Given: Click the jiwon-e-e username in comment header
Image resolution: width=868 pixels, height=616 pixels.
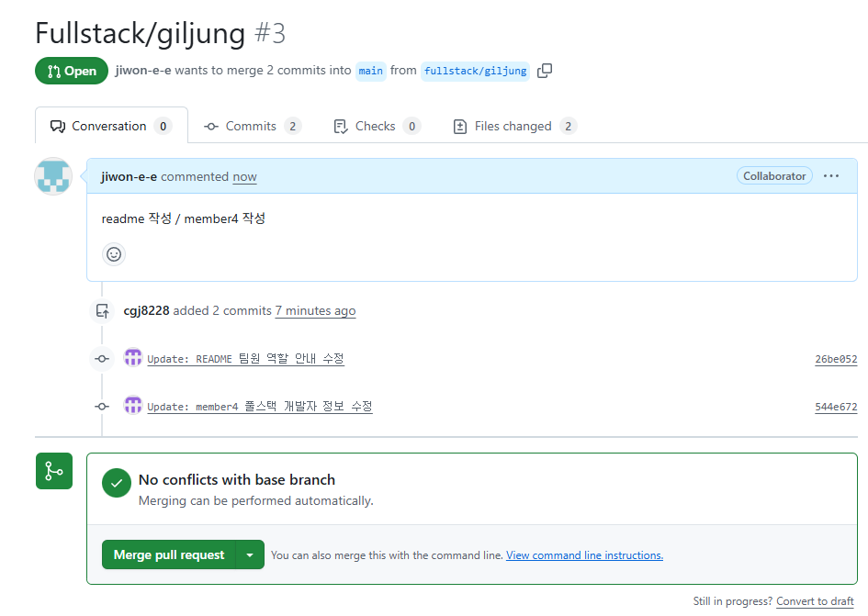Looking at the screenshot, I should tap(129, 176).
